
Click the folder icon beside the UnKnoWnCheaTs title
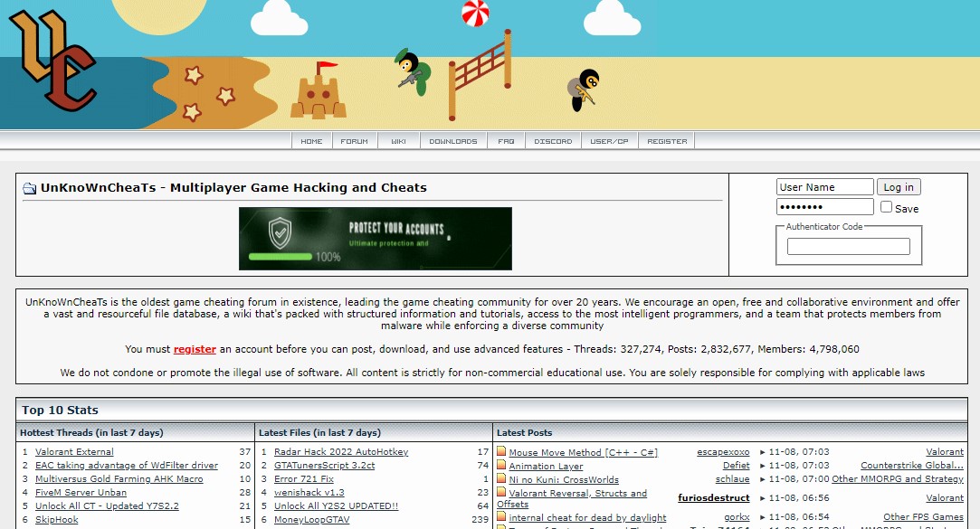coord(29,188)
